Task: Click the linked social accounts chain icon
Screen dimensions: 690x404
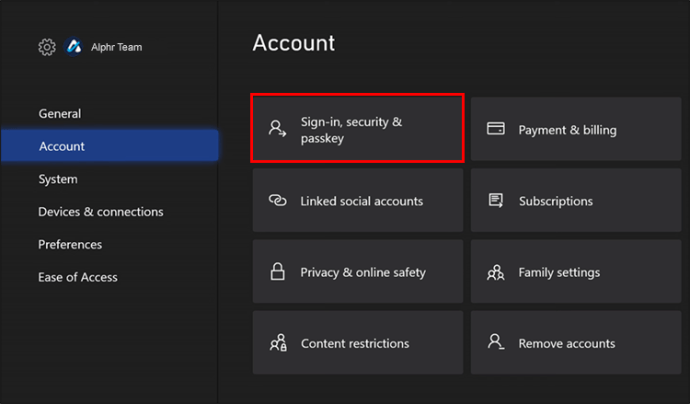Action: [277, 201]
